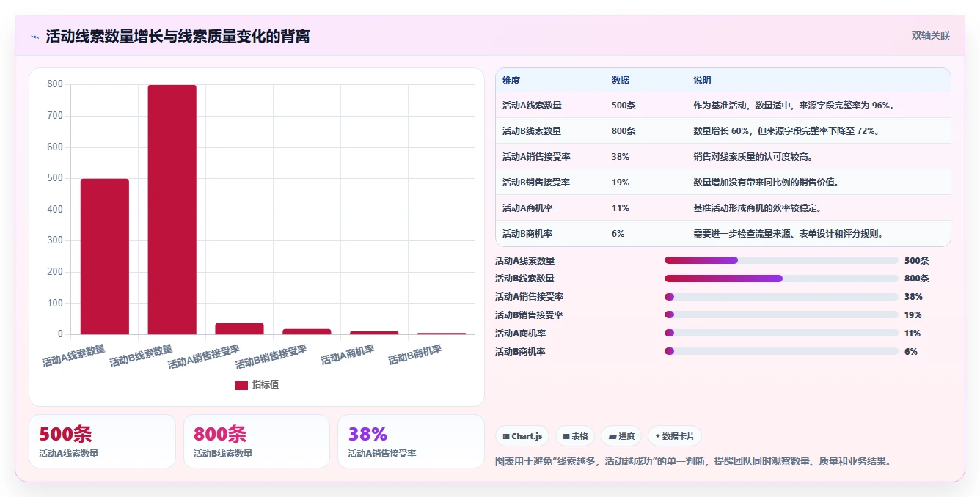The image size is (980, 497).
Task: Open the 38% 活动A销售接受率 stat card
Action: click(411, 441)
